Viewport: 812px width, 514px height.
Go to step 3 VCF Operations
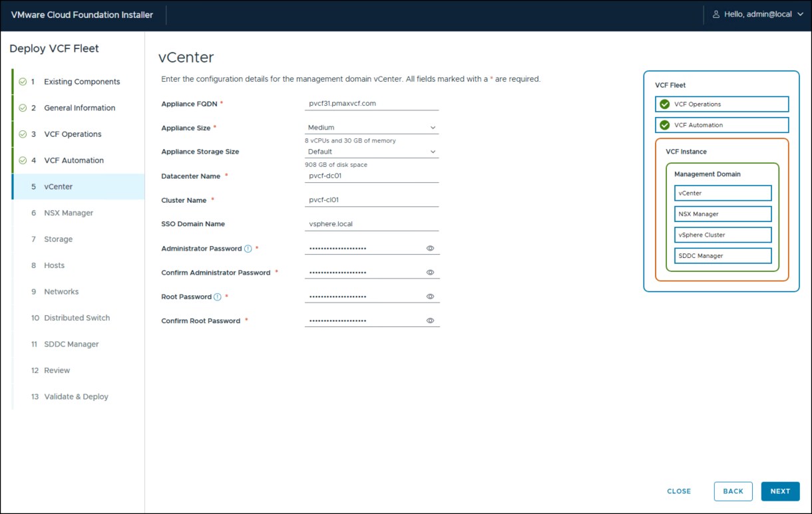click(x=79, y=134)
